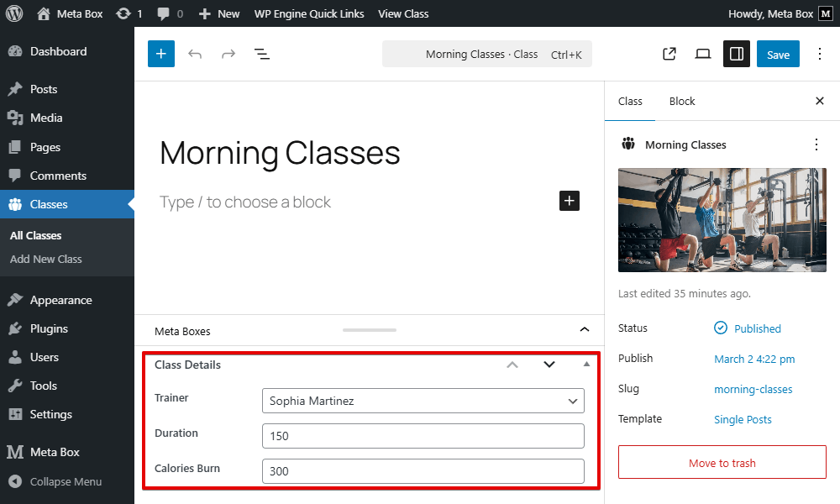
Task: Click the Meta Boxes drag handle bar
Action: (370, 330)
